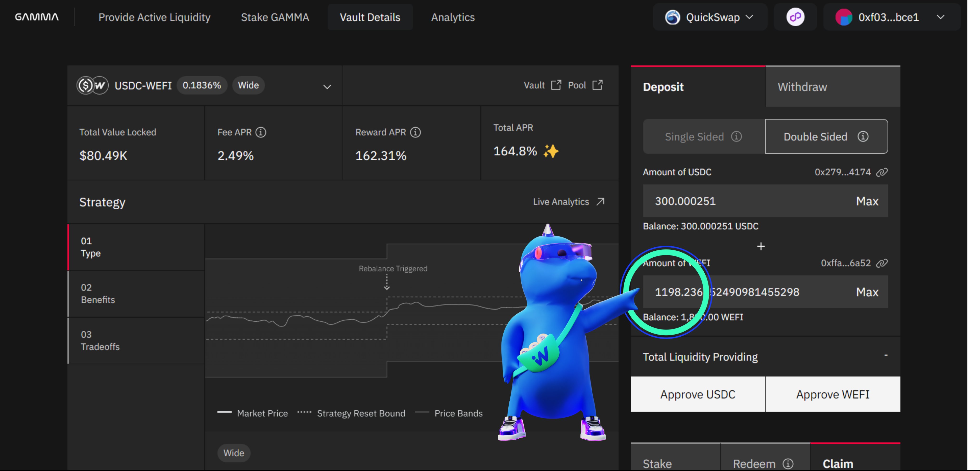980x471 pixels.
Task: Click the Reward APR 162.31% value
Action: 381,156
